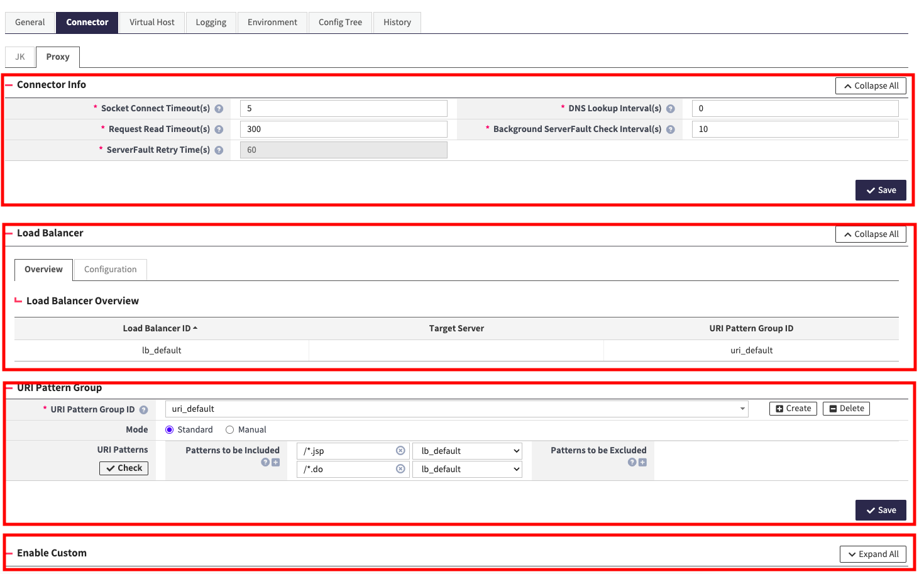Screen dimensions: 924x574
Task: Add a new Patterns to be Included row
Action: 275,461
